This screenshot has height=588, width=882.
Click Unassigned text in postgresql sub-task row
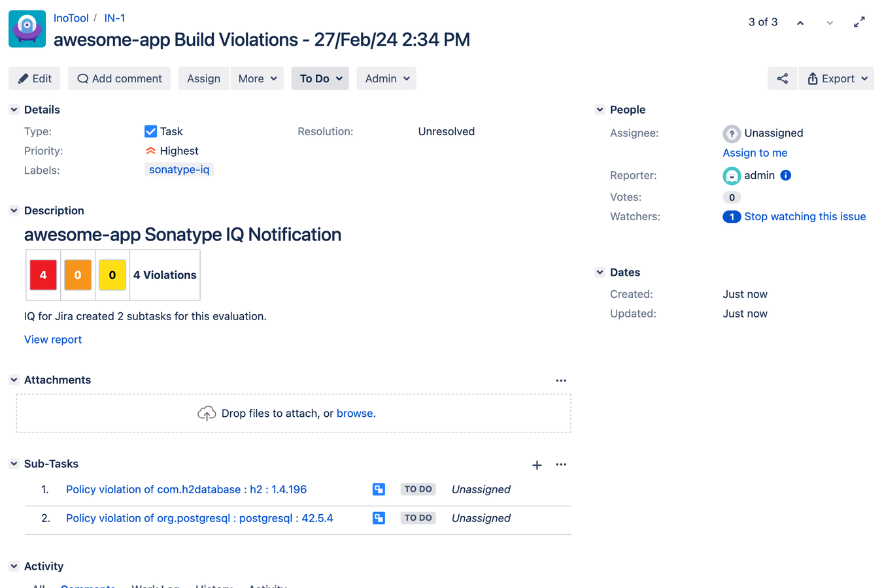(481, 518)
